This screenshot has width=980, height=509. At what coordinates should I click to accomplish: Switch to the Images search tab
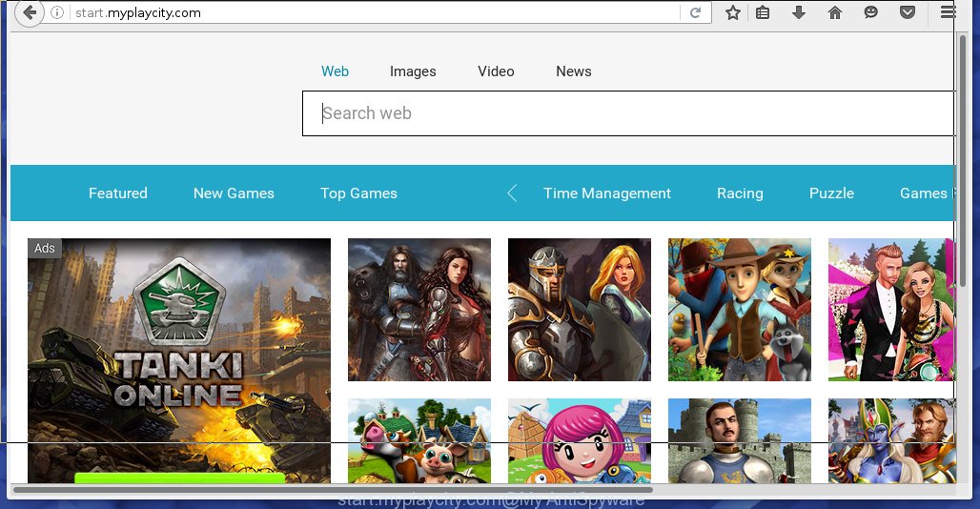pyautogui.click(x=413, y=71)
